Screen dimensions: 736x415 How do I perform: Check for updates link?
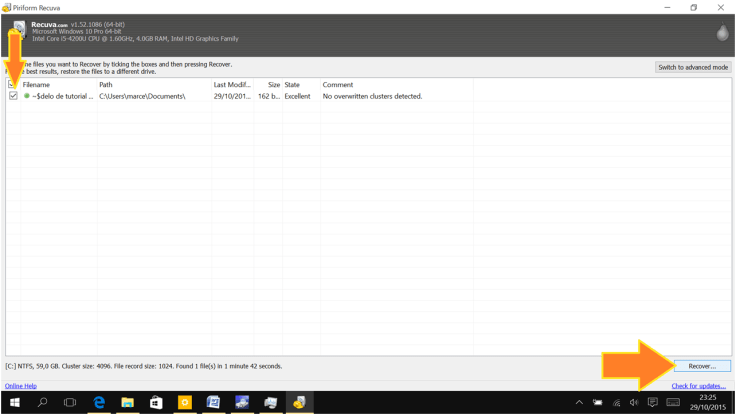[x=698, y=386]
